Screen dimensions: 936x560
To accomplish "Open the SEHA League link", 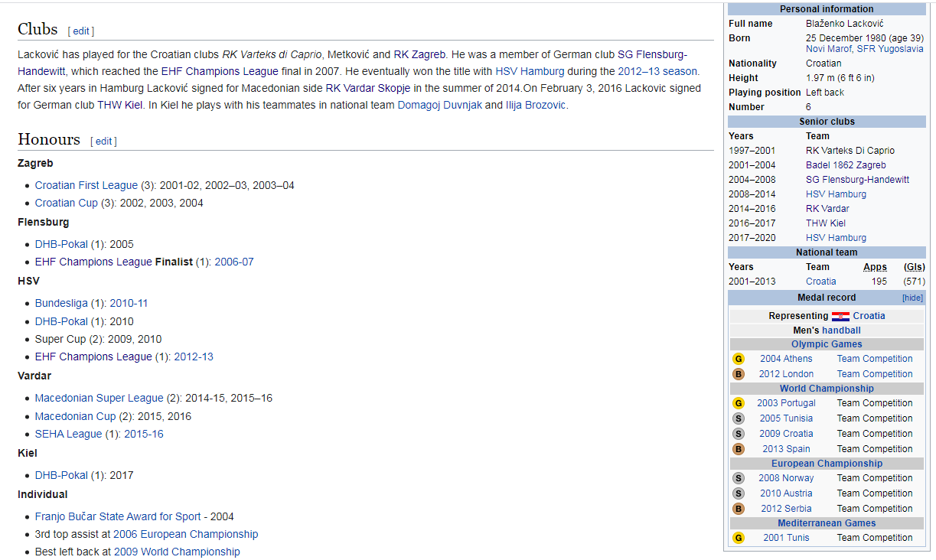I will pos(69,434).
